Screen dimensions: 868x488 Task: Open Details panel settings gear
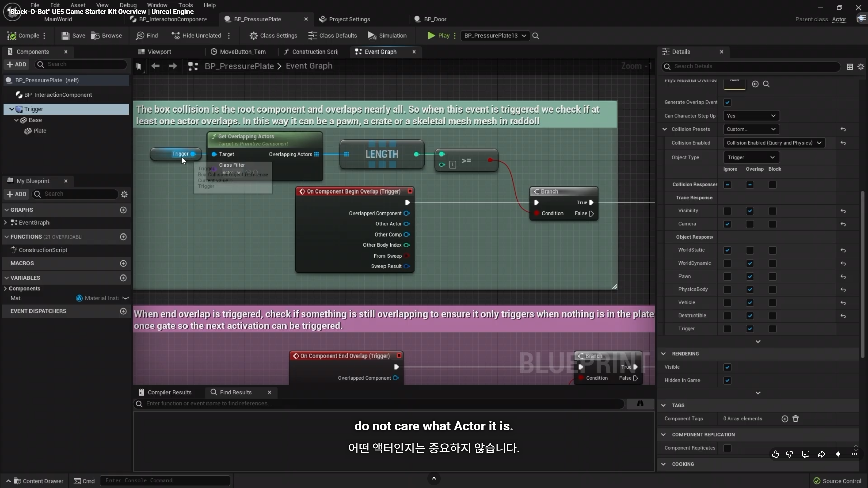[x=861, y=67]
